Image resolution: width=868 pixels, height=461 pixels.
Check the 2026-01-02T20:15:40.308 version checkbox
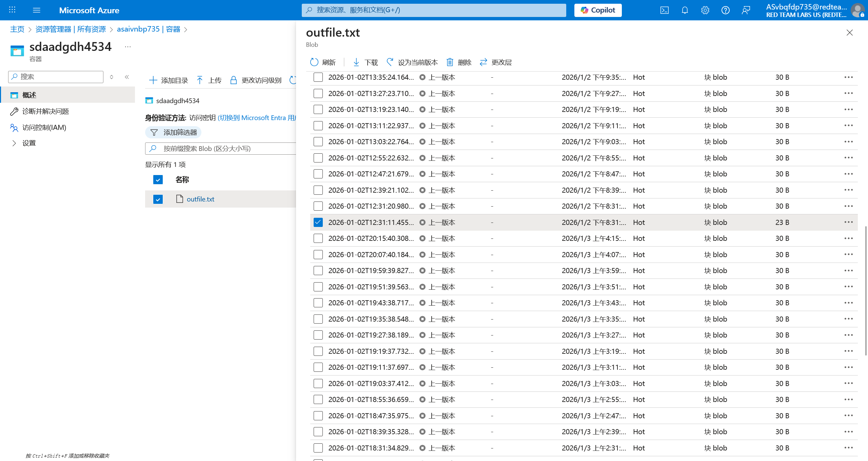tap(318, 238)
